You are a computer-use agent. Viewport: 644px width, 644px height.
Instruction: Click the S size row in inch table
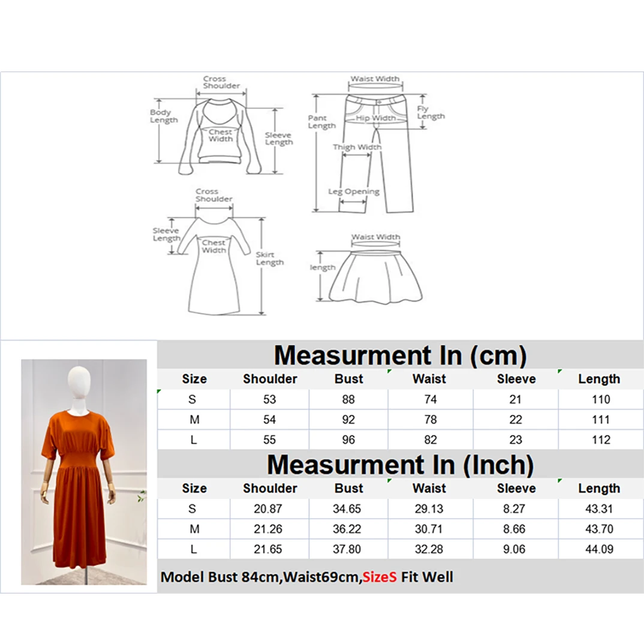(x=401, y=508)
